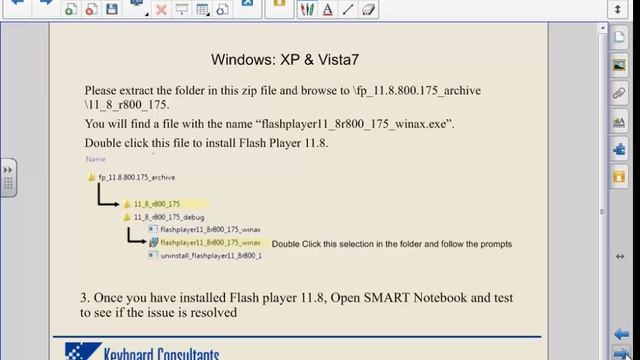Click the Delete Page icon with red x
Image resolution: width=640 pixels, height=360 pixels.
tap(91, 9)
